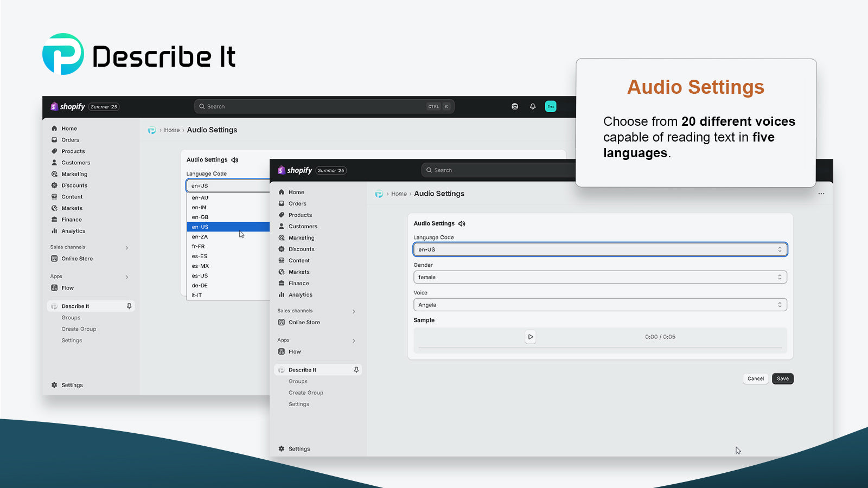
Task: Choose fr-FR from the language list
Action: pyautogui.click(x=228, y=246)
